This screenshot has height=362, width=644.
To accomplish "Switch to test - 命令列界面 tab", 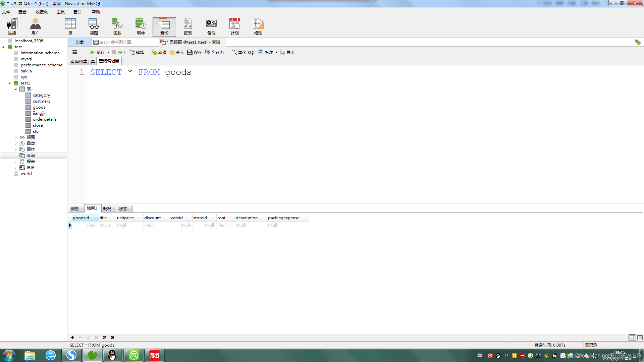I will tap(125, 42).
